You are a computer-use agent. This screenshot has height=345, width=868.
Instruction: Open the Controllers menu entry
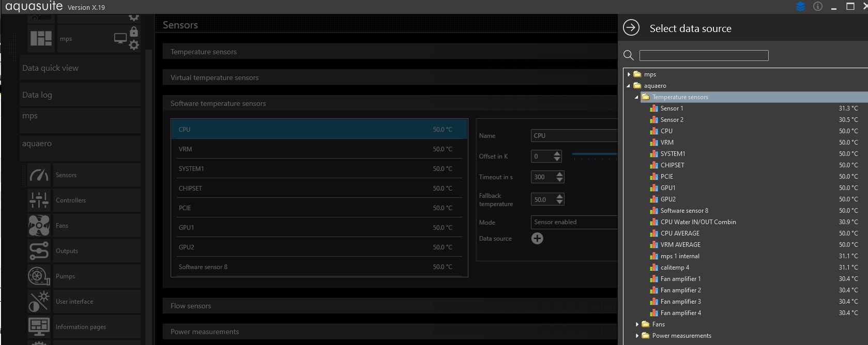pos(97,200)
